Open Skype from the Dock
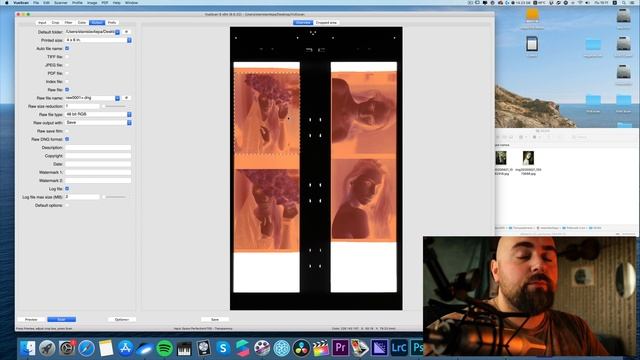 click(223, 348)
